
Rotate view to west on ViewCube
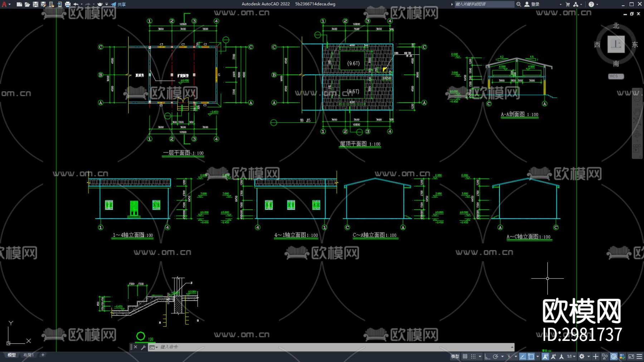(x=597, y=44)
